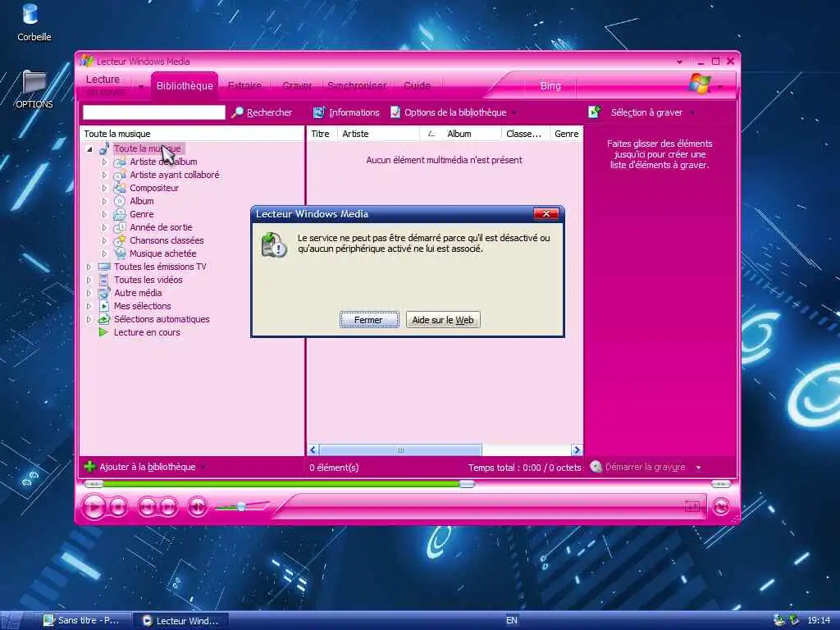
Task: Click the Démarrer la gravure disc icon
Action: pos(596,467)
